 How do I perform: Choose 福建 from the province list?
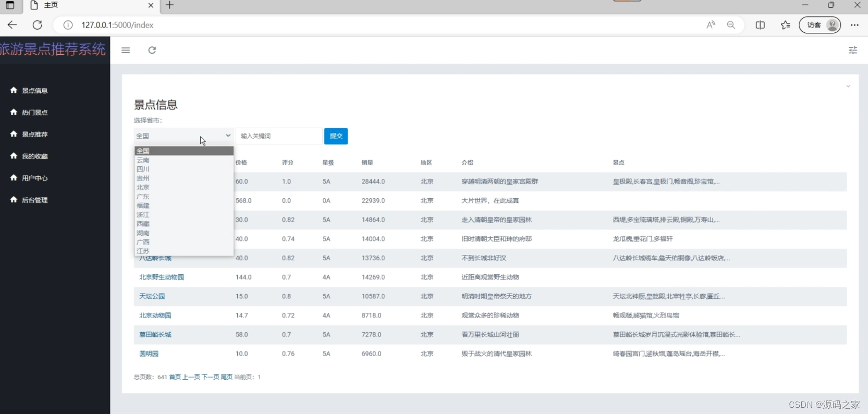[184, 205]
